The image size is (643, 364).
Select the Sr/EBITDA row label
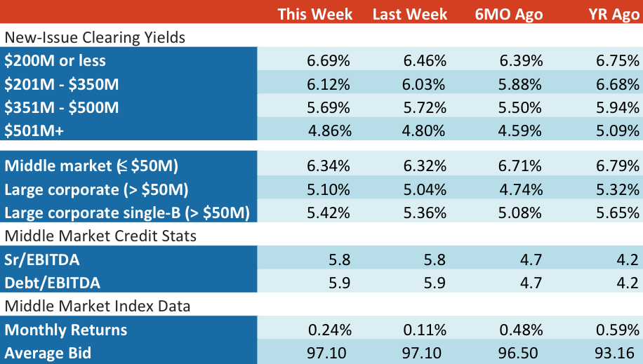point(42,260)
